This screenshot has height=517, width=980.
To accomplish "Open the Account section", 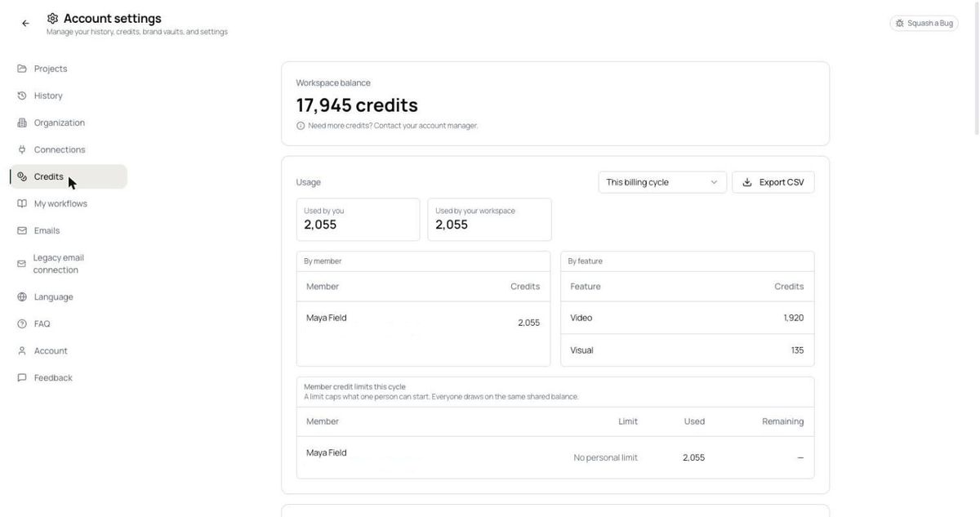I will pos(68,350).
